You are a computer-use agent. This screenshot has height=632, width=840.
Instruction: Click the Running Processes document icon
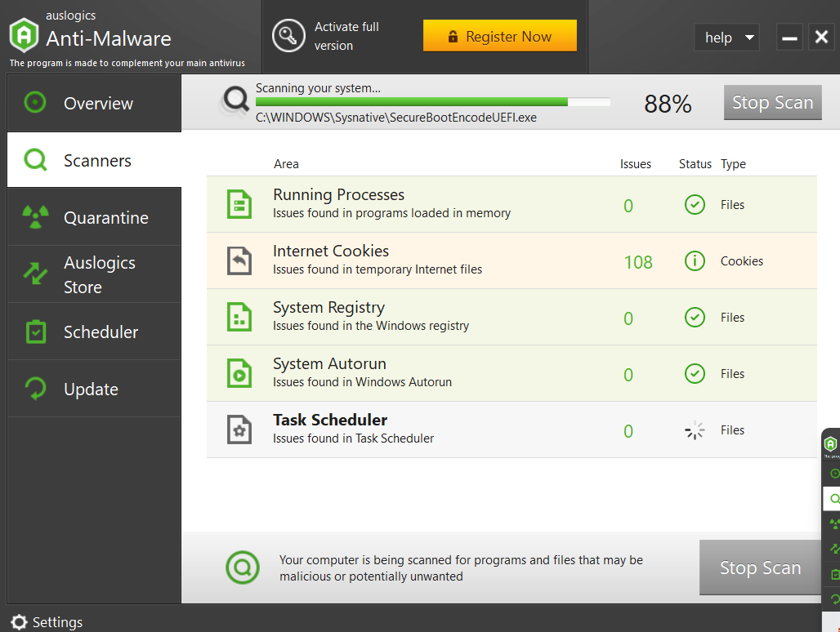tap(239, 204)
